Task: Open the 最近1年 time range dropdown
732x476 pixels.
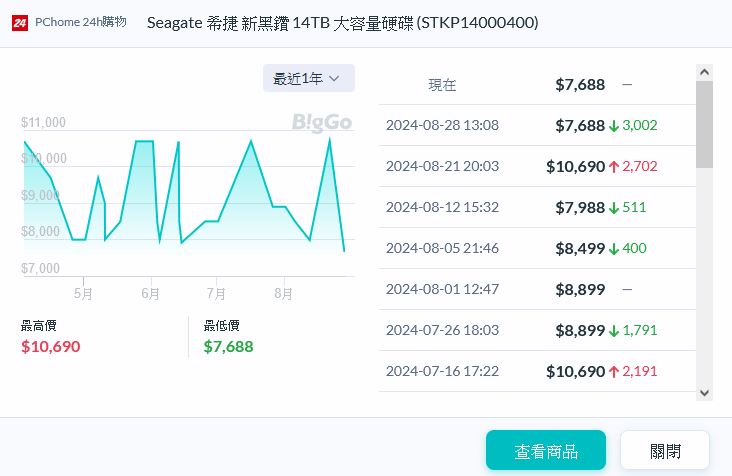Action: [x=308, y=78]
